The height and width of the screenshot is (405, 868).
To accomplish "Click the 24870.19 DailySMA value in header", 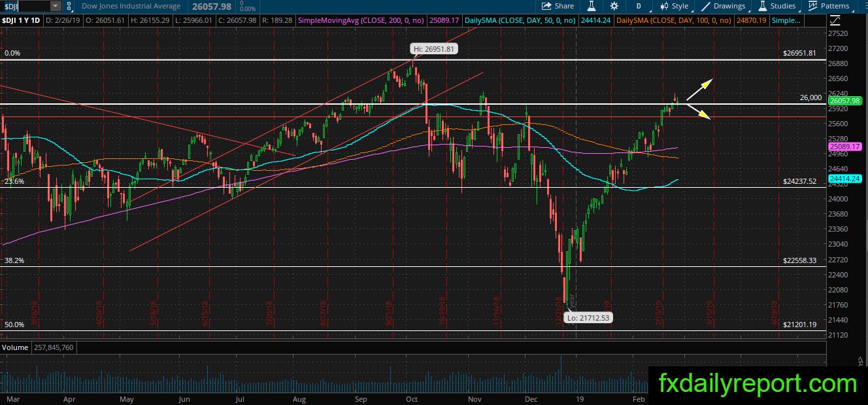I will click(x=752, y=21).
